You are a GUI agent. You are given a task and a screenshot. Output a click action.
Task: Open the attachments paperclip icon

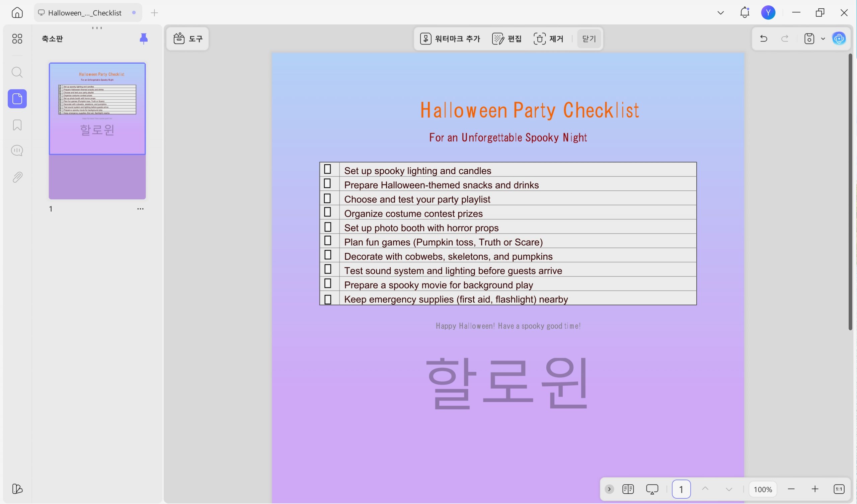click(x=17, y=177)
